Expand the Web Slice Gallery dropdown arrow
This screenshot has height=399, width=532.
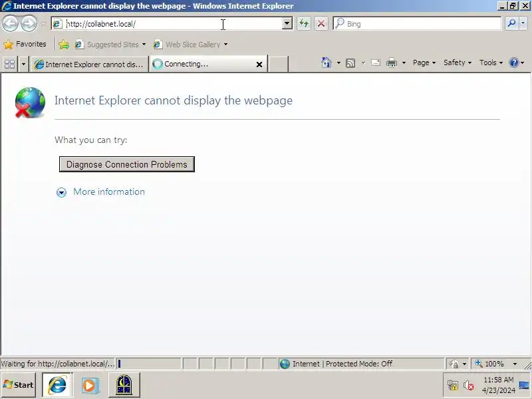pos(225,45)
